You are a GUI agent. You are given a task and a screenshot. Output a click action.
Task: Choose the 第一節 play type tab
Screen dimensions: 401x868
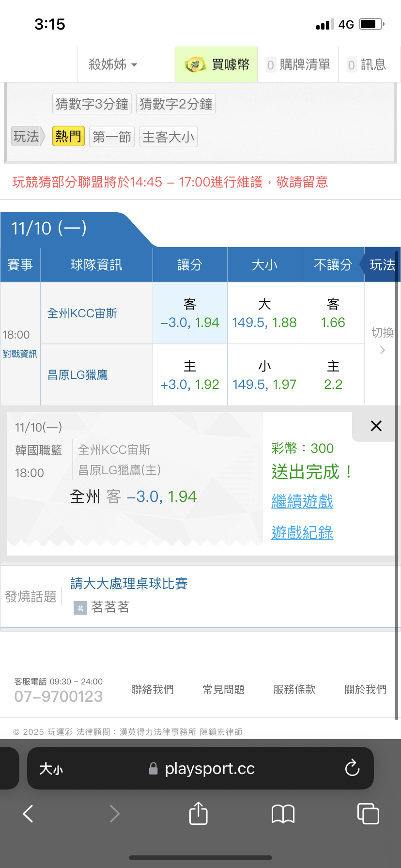point(112,137)
